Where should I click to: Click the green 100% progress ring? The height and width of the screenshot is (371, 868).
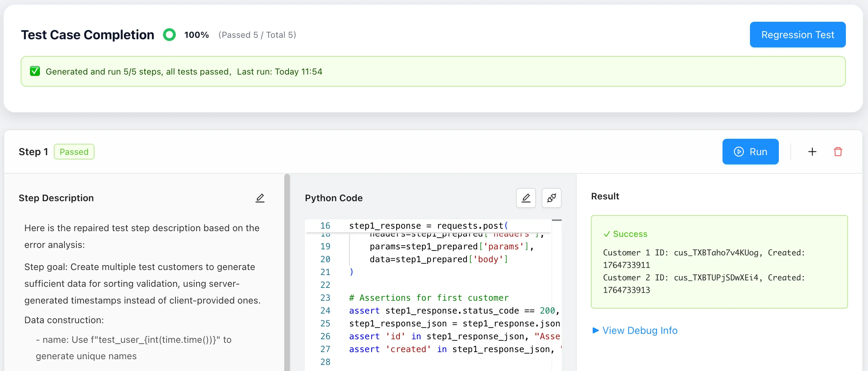click(x=170, y=35)
